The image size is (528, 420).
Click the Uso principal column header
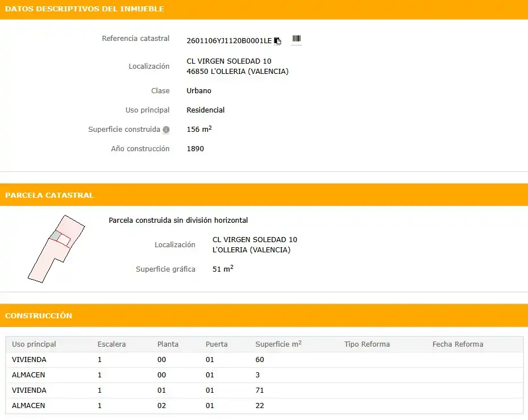(x=34, y=344)
